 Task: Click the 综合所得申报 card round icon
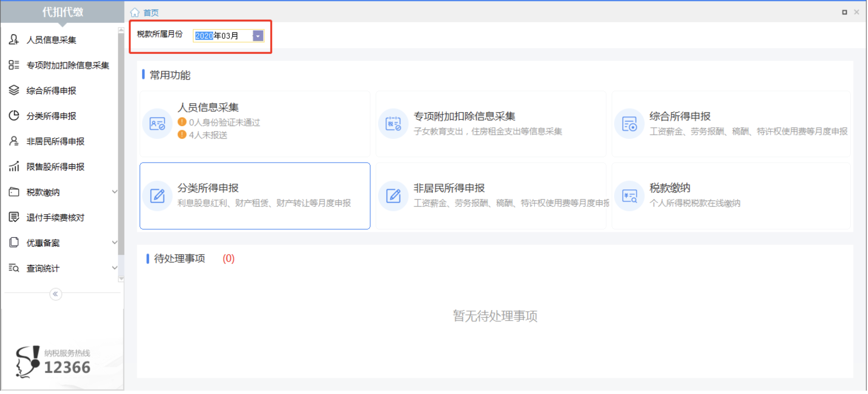point(629,124)
